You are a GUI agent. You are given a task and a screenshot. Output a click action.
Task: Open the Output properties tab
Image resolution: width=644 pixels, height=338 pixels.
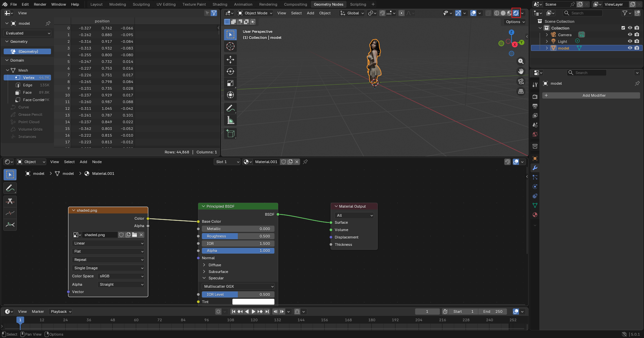pyautogui.click(x=535, y=106)
